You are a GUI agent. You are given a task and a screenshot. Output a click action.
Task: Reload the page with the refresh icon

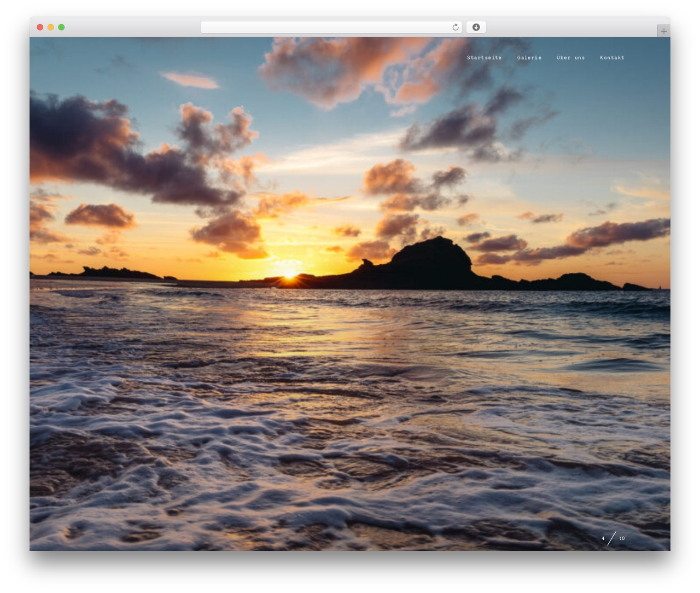click(456, 27)
